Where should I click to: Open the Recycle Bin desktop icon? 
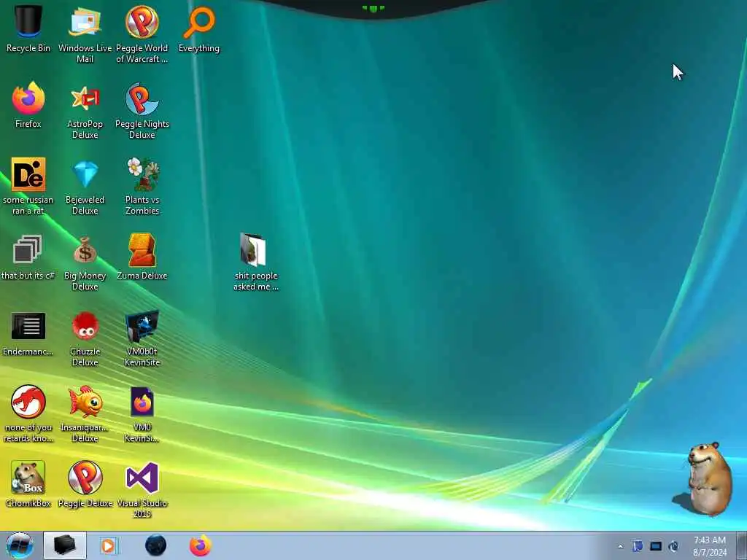tap(28, 28)
